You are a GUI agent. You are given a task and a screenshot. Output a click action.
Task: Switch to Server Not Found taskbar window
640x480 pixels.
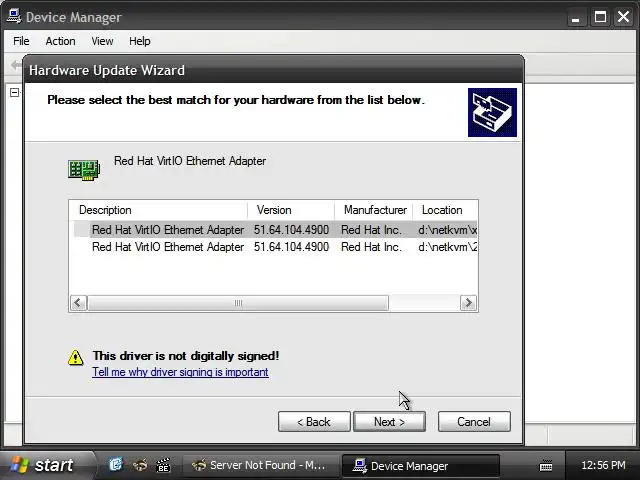[259, 465]
